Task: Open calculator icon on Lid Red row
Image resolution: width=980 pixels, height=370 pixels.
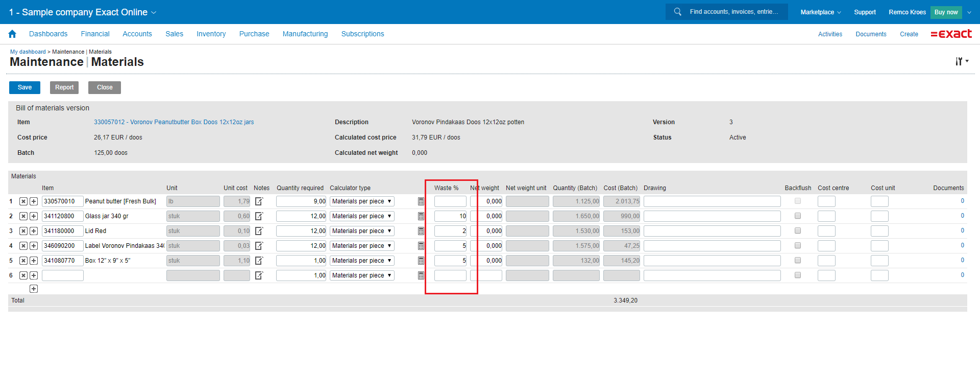Action: click(x=421, y=231)
